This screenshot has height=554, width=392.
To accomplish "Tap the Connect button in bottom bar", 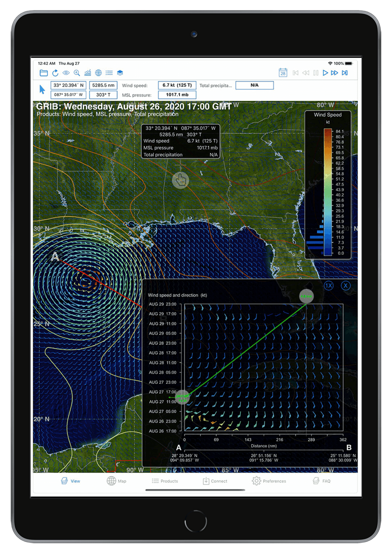I will tap(215, 481).
